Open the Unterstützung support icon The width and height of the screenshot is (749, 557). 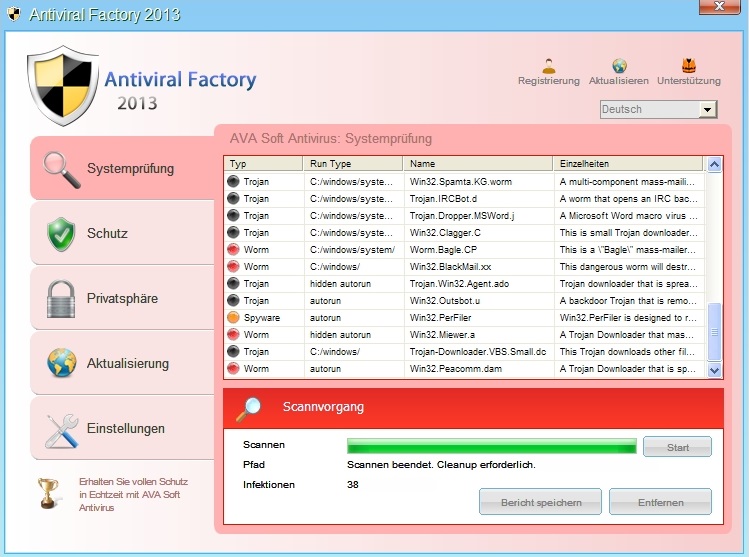click(689, 66)
